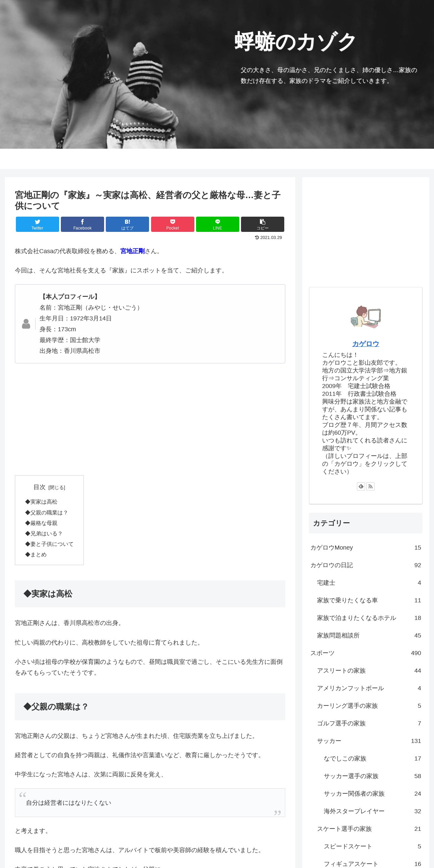Image resolution: width=434 pixels, height=868 pixels.
Task: Jump to ◆実家は高松 in table of contents
Action: point(41,502)
